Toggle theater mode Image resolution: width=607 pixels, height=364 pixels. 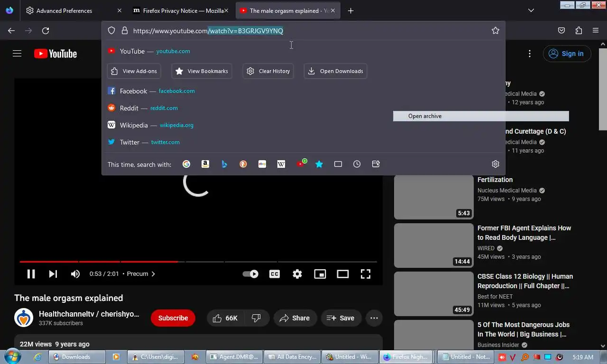[x=343, y=274]
